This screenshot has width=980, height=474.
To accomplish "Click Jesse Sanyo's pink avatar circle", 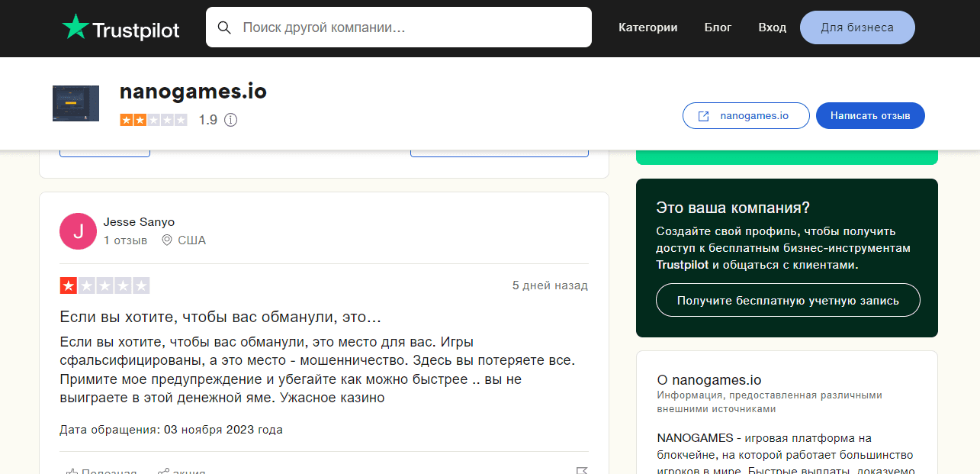I will [78, 231].
